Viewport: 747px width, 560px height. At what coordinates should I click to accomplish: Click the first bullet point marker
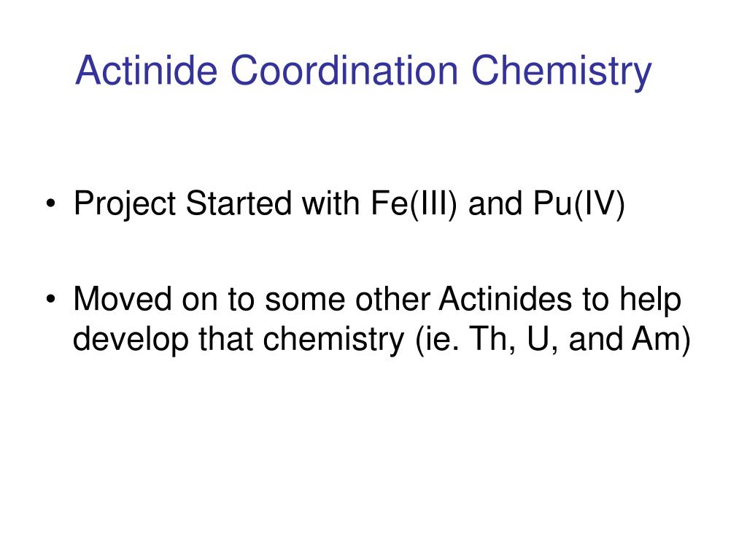tap(50, 204)
